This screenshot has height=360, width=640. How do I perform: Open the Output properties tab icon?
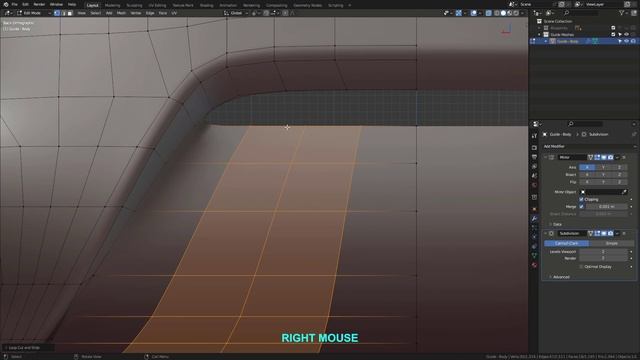534,157
